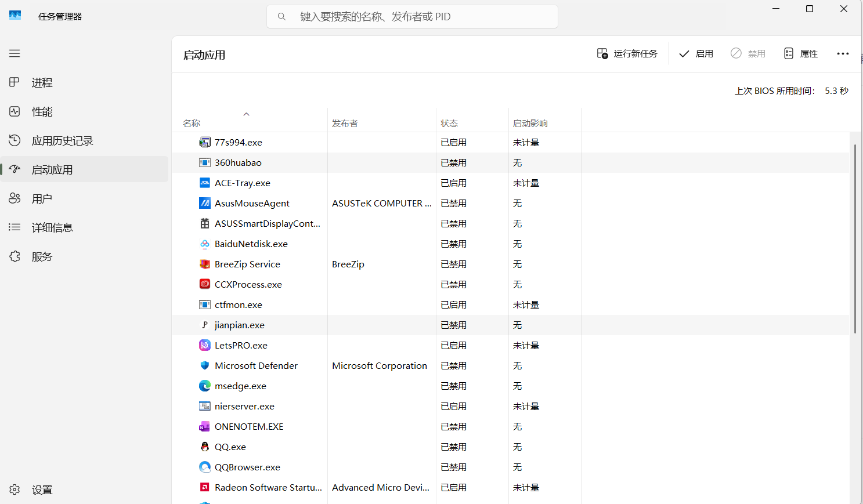Click the 设置 gear icon
This screenshot has height=504, width=863.
point(15,490)
